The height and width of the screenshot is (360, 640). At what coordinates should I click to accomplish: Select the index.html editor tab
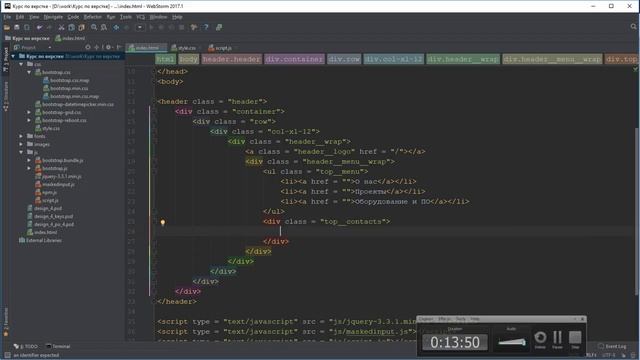(146, 48)
